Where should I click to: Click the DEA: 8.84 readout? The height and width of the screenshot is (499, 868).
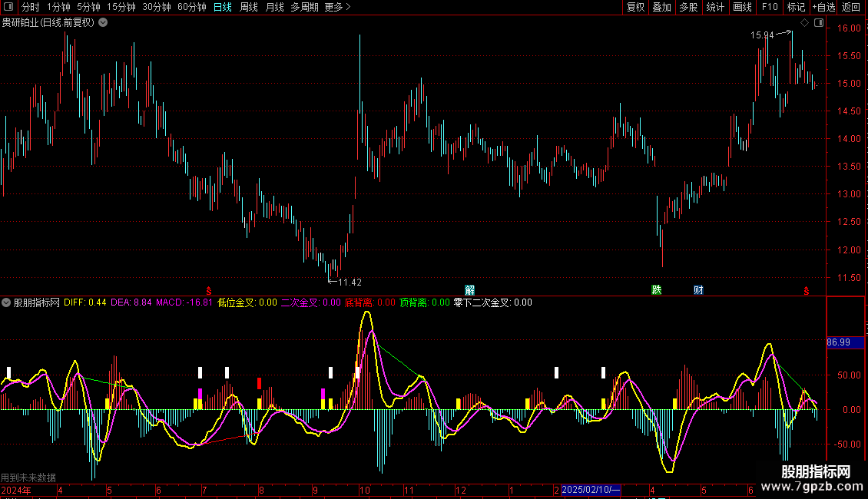click(x=131, y=302)
